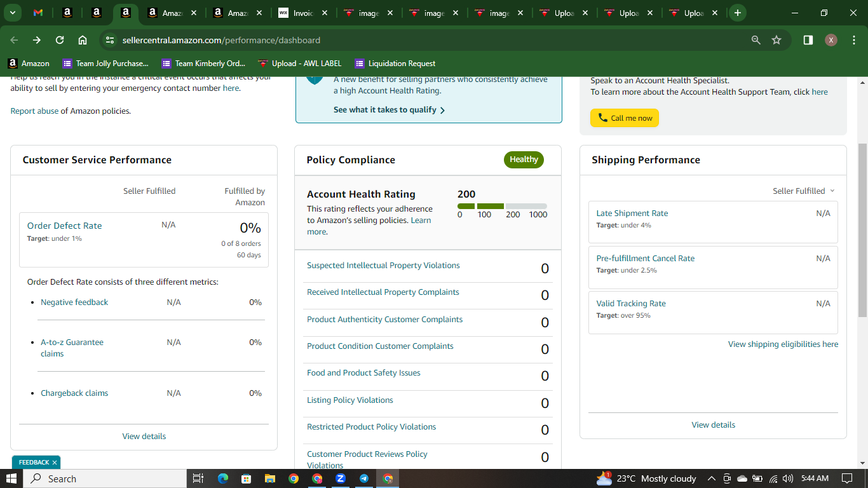The width and height of the screenshot is (868, 488).
Task: View site information icon in address bar
Action: [110, 40]
